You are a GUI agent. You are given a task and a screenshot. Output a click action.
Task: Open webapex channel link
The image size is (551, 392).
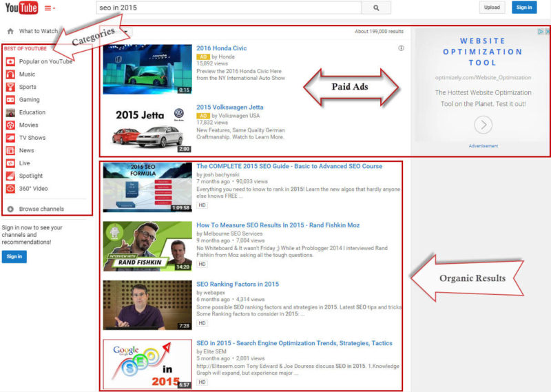click(x=214, y=293)
